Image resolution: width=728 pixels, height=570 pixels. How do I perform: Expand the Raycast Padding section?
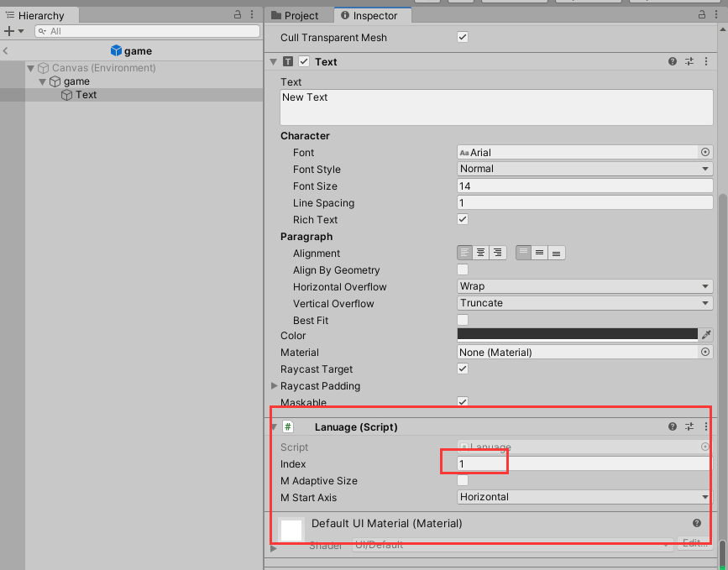pyautogui.click(x=275, y=386)
